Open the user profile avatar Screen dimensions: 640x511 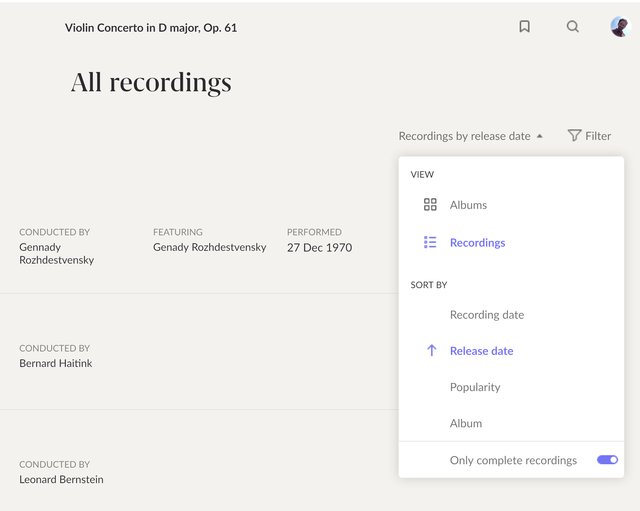pos(620,27)
